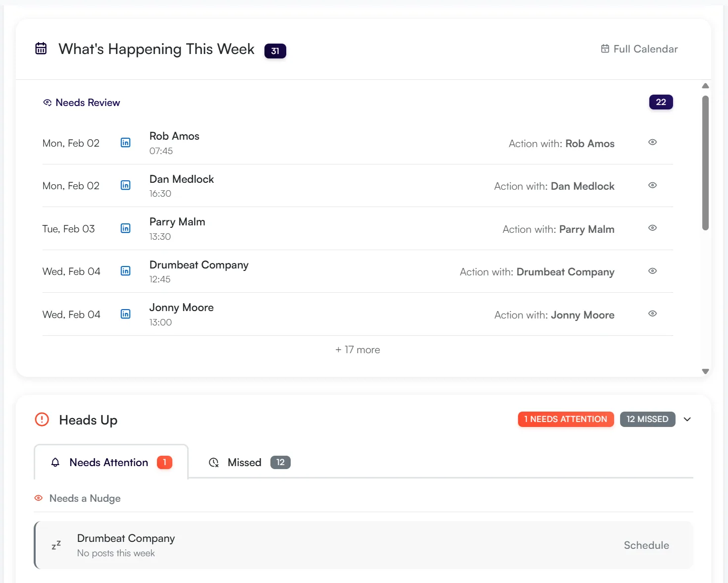Viewport: 728px width, 583px height.
Task: Click Schedule for Drumbeat Company
Action: tap(646, 545)
